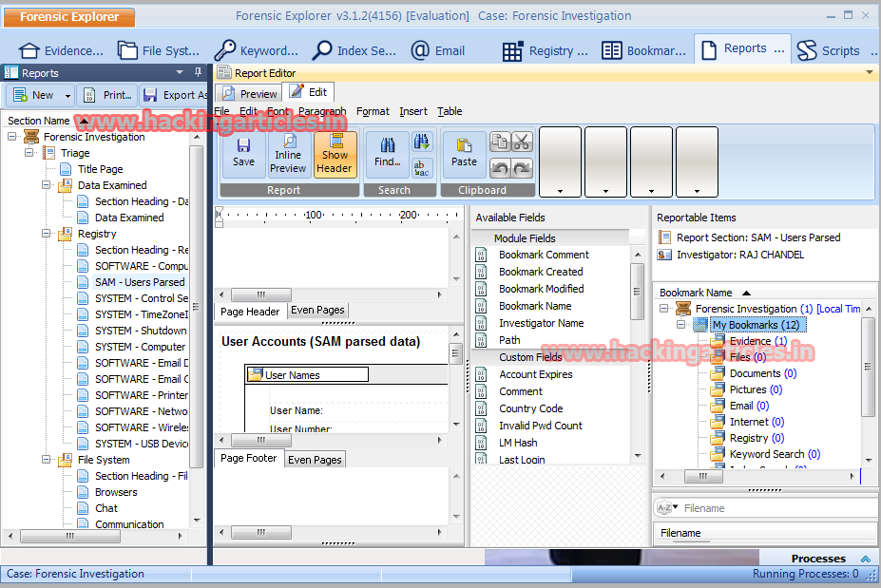Screen dimensions: 881x588
Task: Toggle the Show Header button
Action: [x=335, y=154]
